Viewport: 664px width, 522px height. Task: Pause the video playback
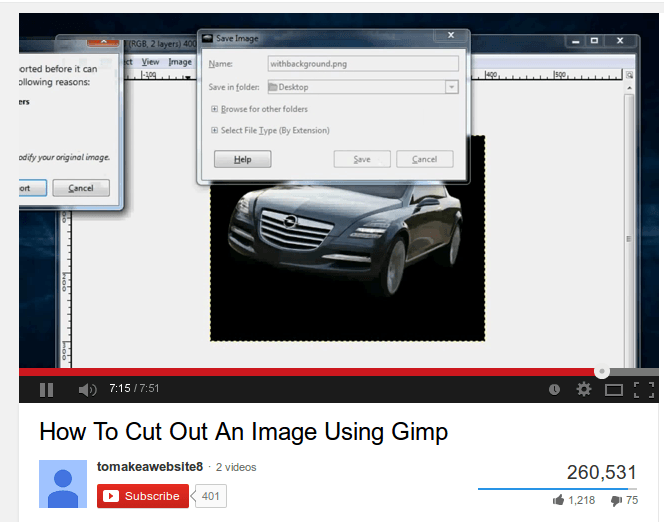[46, 389]
